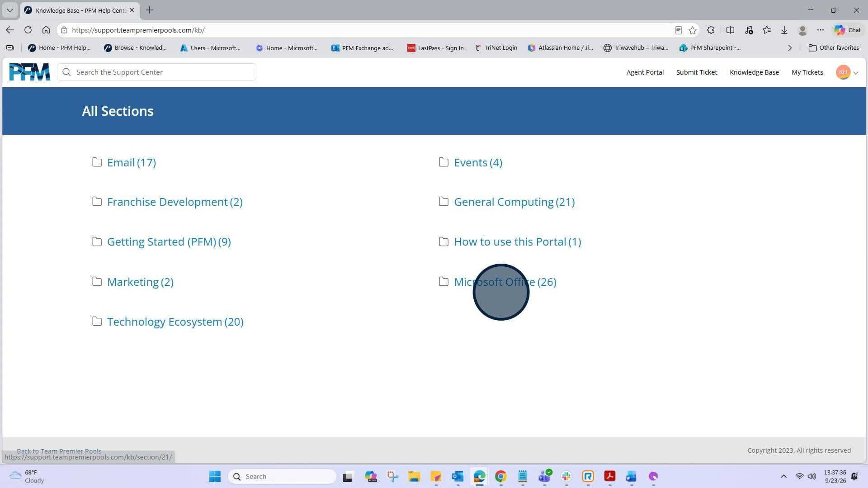Open LastPass - Sign In bookmark
The height and width of the screenshot is (488, 868).
(435, 48)
